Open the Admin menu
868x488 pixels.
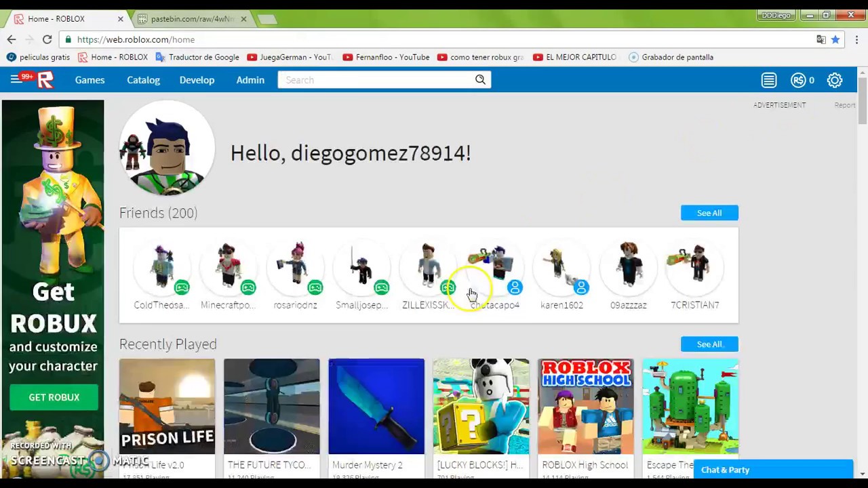(250, 80)
